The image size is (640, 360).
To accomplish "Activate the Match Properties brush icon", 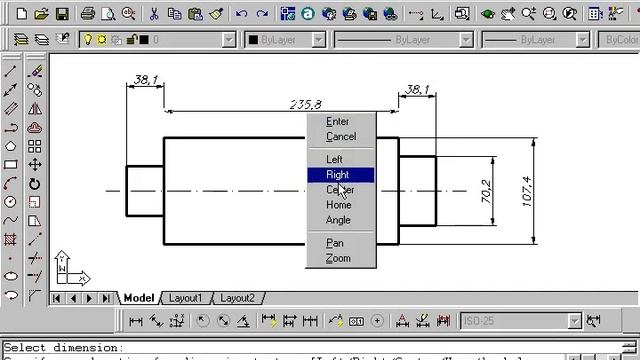I will coord(216,14).
